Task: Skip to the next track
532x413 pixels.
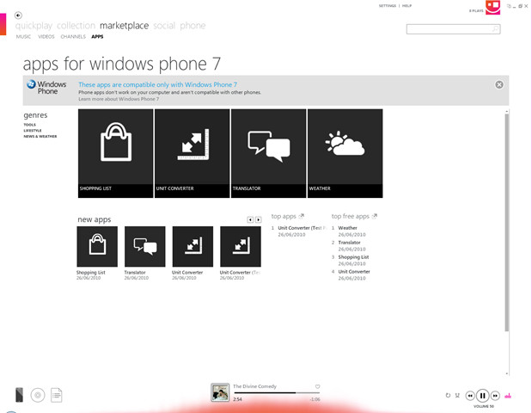Action: [x=495, y=396]
